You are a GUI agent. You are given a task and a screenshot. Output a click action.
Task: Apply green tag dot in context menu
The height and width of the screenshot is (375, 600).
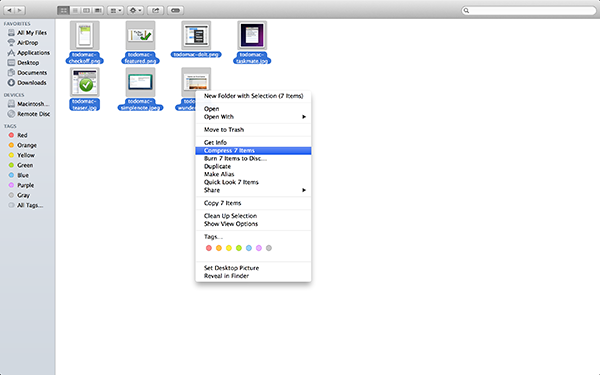(x=239, y=248)
